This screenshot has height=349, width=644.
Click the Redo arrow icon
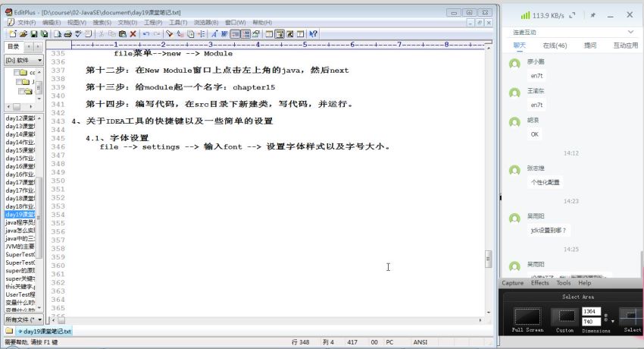click(157, 34)
